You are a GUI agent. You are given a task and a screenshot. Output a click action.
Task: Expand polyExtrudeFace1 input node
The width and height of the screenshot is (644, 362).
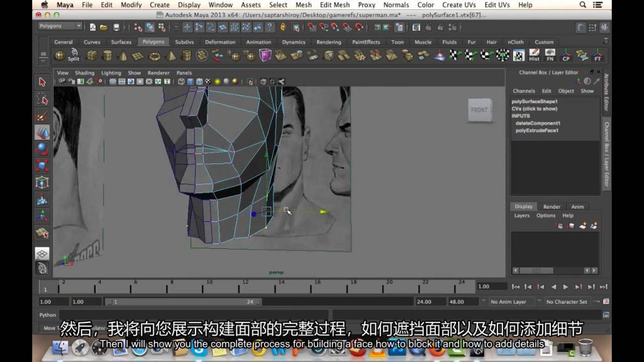click(537, 131)
